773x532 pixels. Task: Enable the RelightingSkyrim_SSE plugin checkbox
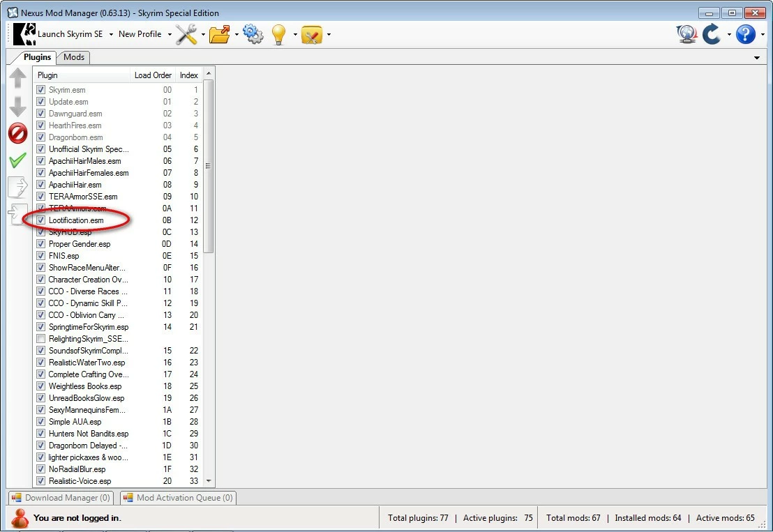pyautogui.click(x=41, y=339)
